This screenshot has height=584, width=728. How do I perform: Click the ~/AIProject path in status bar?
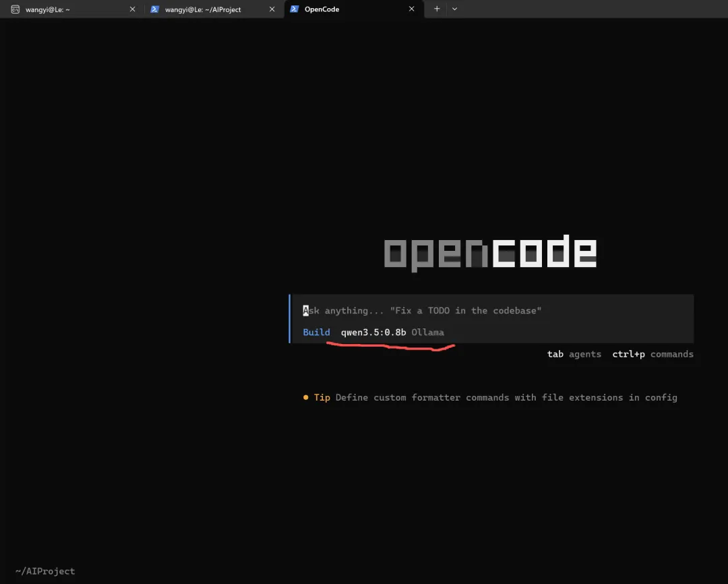tap(45, 571)
